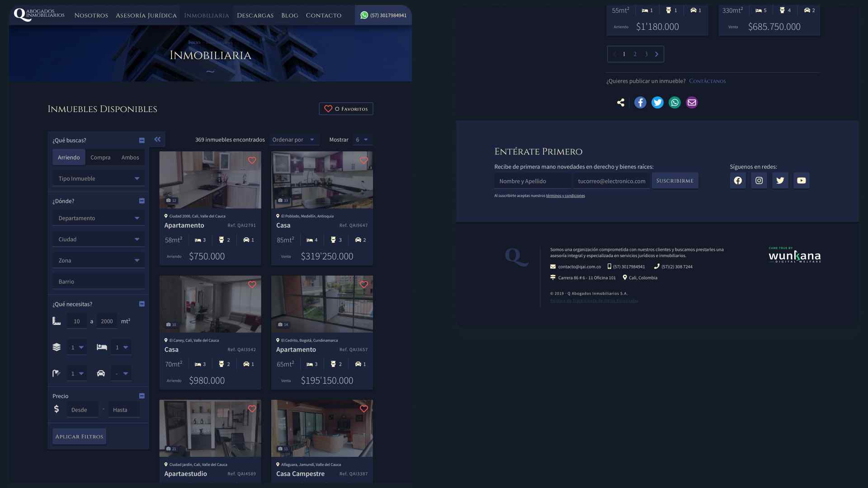868x488 pixels.
Task: Share via WhatsApp round green icon
Action: (675, 103)
